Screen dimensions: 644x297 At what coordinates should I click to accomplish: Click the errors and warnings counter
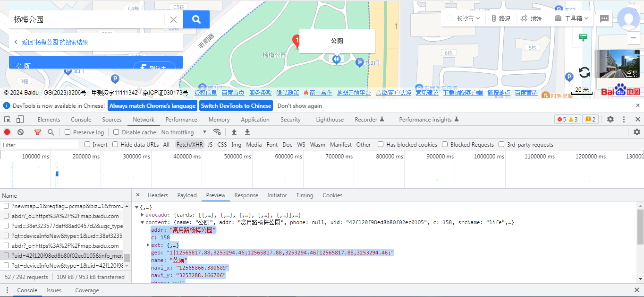pos(567,120)
